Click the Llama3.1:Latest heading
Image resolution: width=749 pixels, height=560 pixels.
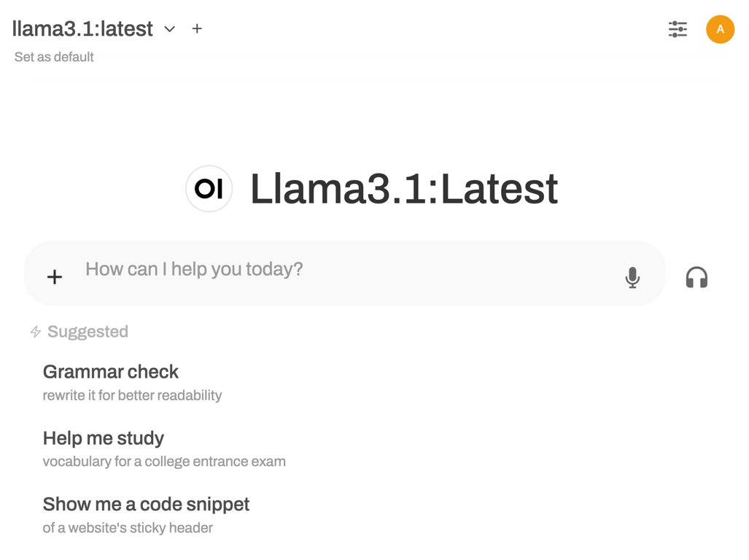(403, 188)
